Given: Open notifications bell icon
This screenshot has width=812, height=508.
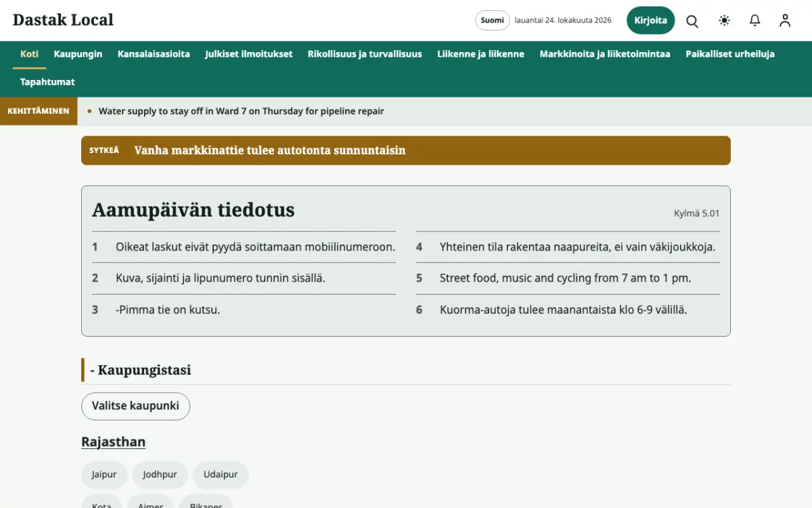Looking at the screenshot, I should [x=755, y=20].
